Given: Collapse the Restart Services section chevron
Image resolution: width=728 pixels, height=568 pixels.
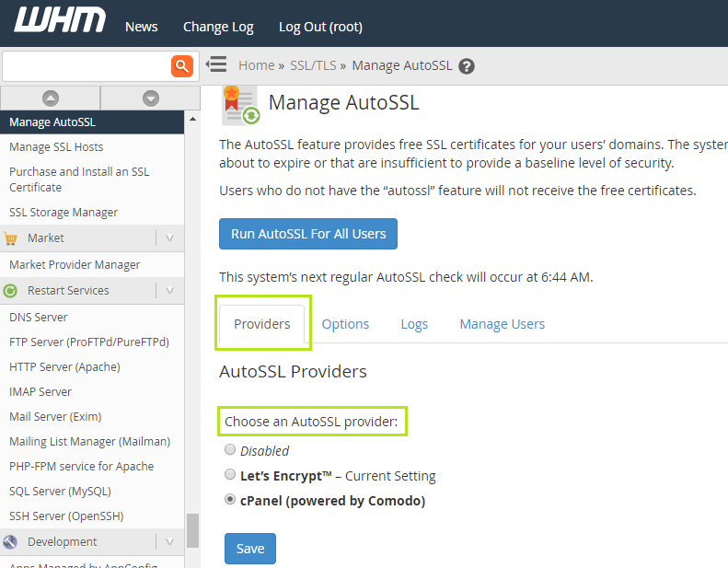Looking at the screenshot, I should coord(169,291).
